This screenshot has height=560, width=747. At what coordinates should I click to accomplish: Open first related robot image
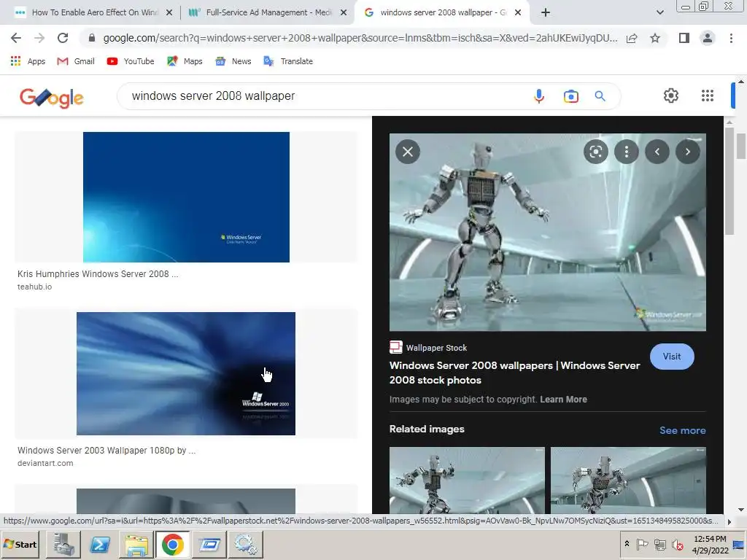point(467,480)
